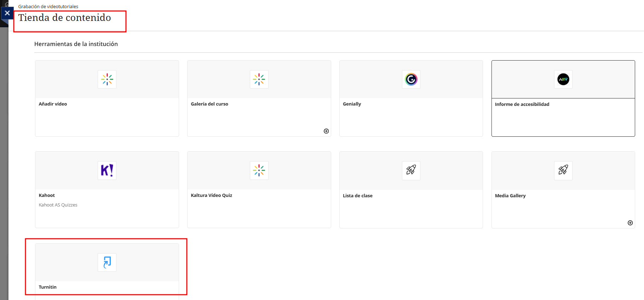The image size is (644, 300).
Task: Click the Añadir vídeo Kaltura icon
Action: (x=107, y=79)
